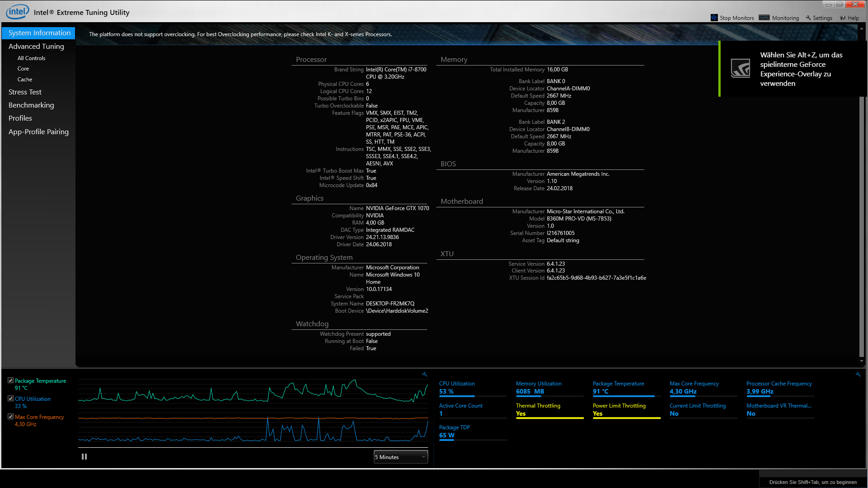The image size is (868, 488).
Task: Click the Monitoring graph icon
Action: [x=764, y=18]
